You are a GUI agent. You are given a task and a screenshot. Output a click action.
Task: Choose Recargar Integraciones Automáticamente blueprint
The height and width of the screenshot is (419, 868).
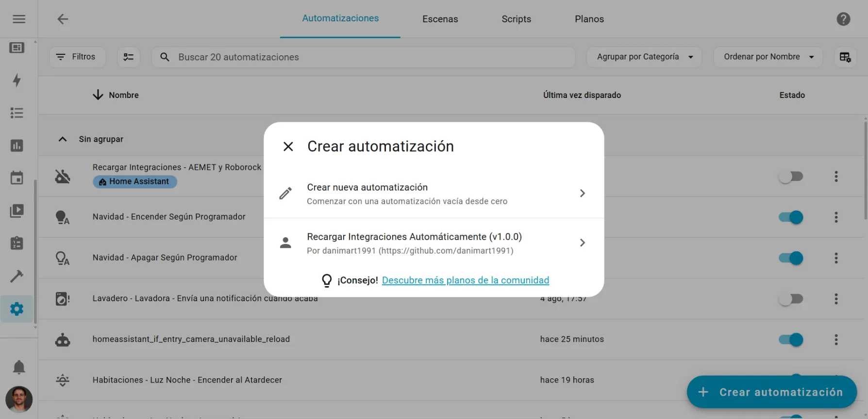tap(434, 243)
